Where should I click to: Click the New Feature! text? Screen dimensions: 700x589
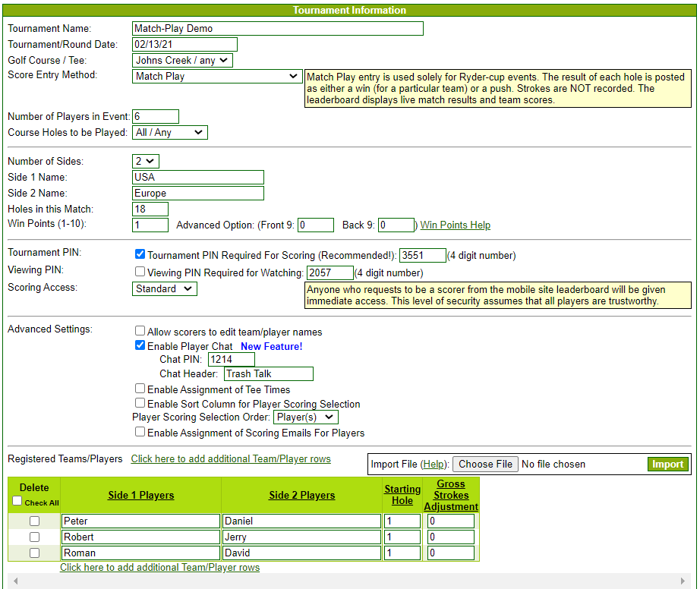272,347
